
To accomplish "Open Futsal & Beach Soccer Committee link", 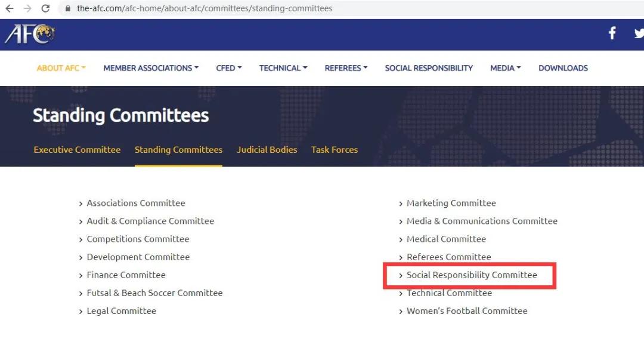I will (x=154, y=293).
